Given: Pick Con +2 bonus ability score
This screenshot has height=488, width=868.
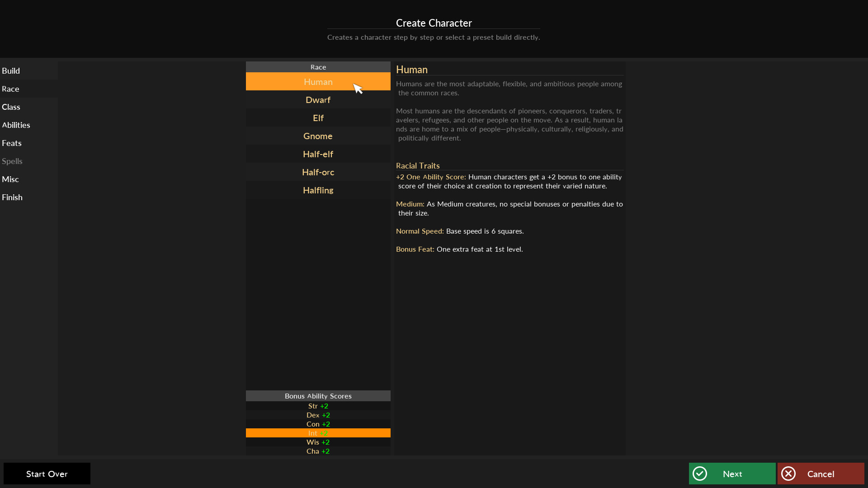Looking at the screenshot, I should pyautogui.click(x=318, y=424).
